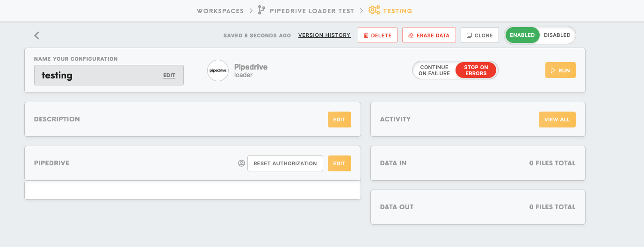Set configuration to Enabled

pos(522,35)
